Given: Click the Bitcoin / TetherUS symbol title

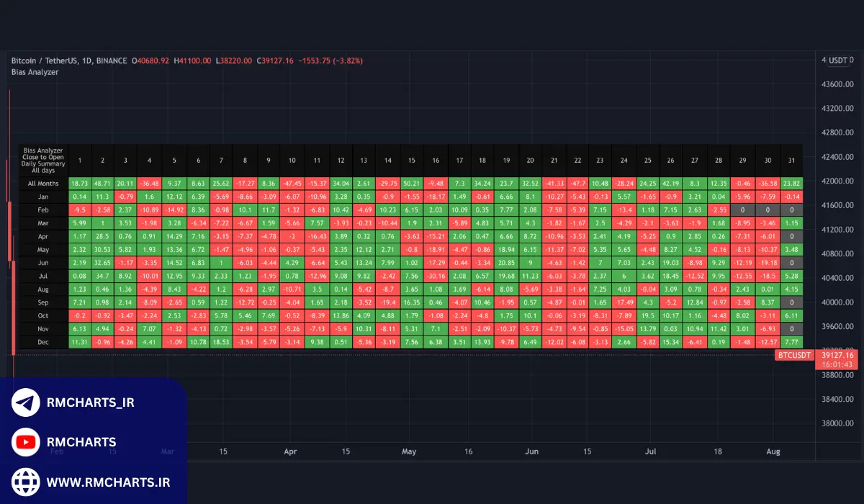Looking at the screenshot, I should 69,60.
